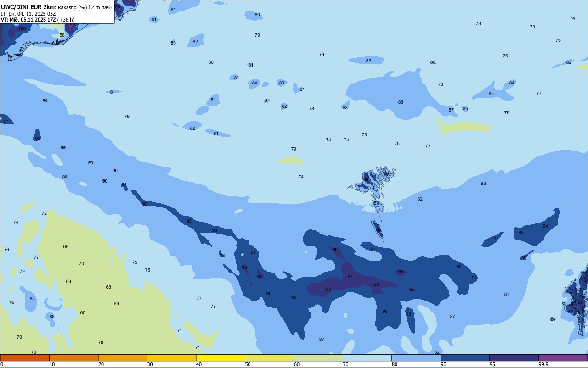Click the 0–10 dark orange legend swatch

coord(25,357)
